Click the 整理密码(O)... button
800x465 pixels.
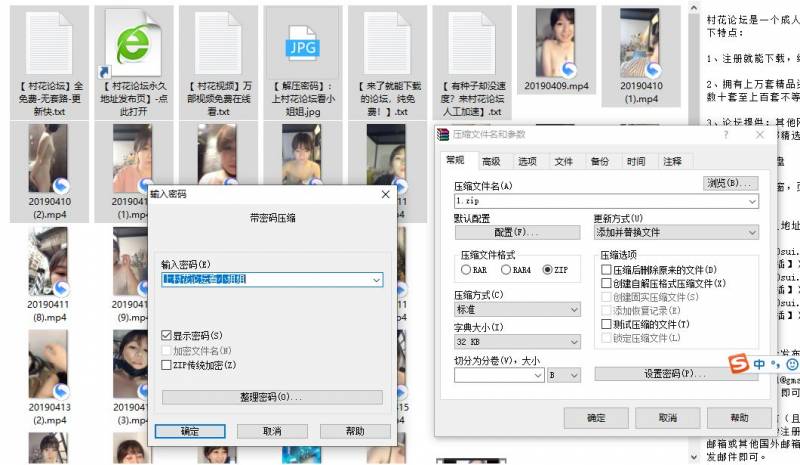(x=272, y=397)
